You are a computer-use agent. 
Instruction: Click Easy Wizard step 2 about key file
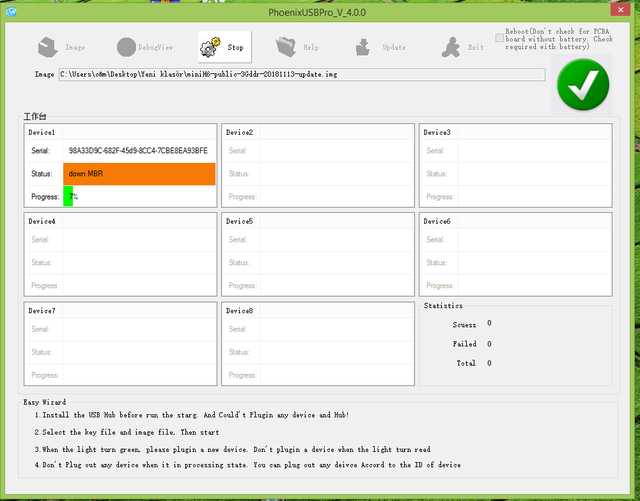pyautogui.click(x=127, y=432)
